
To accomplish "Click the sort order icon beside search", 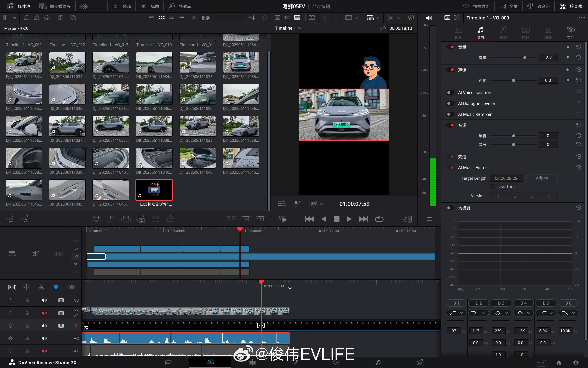I will tap(251, 18).
